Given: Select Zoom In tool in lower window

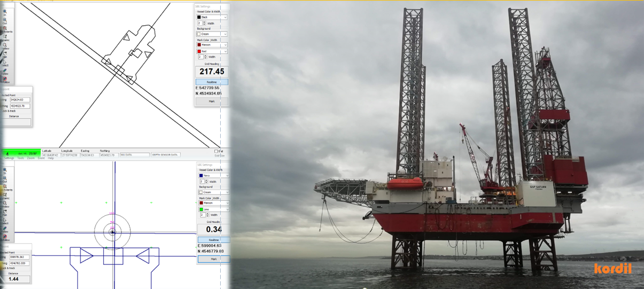Looking at the screenshot, I should coord(5,170).
